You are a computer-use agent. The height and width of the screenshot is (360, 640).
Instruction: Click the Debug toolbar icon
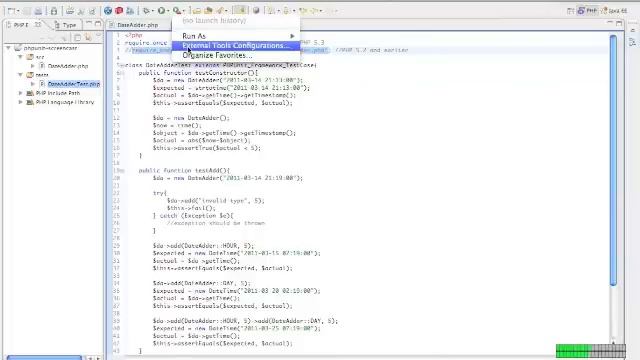[x=146, y=11]
